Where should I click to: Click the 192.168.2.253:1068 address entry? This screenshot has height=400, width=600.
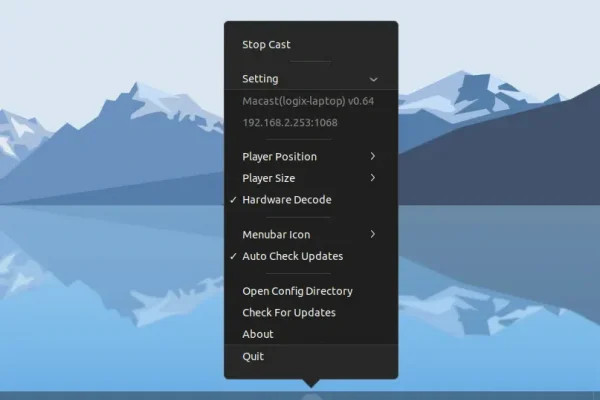click(311, 122)
